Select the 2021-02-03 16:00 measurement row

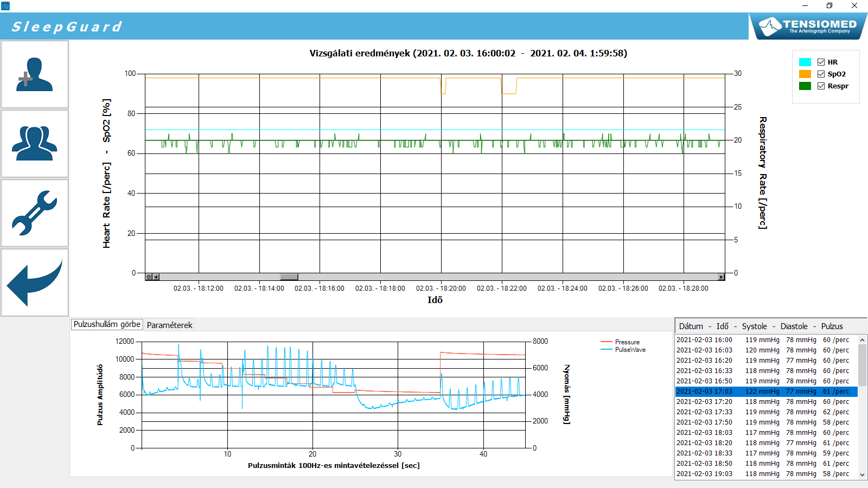[x=766, y=340]
